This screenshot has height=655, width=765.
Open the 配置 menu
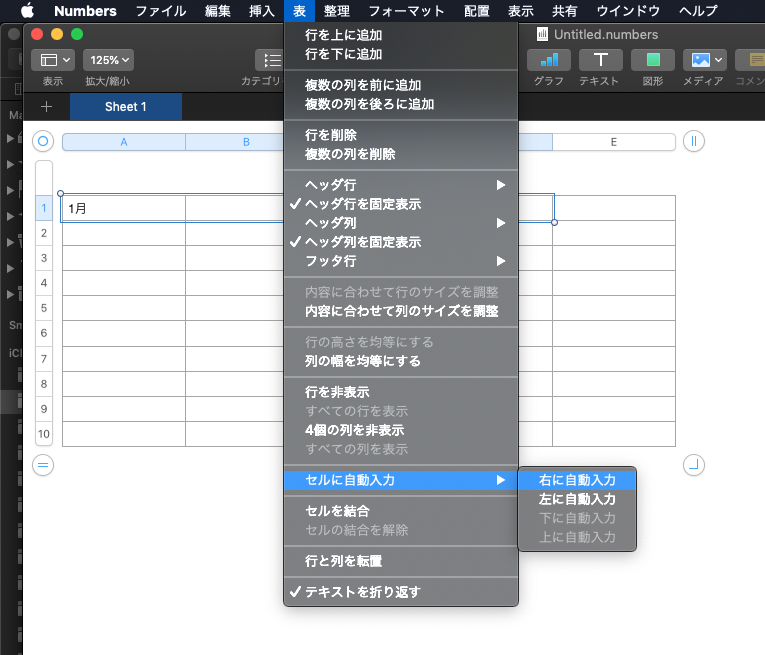(477, 10)
